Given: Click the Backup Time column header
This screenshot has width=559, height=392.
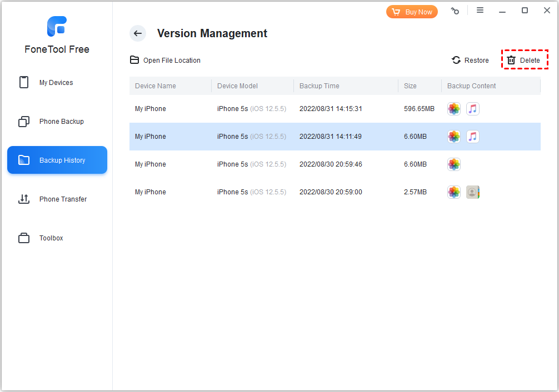Looking at the screenshot, I should (320, 86).
